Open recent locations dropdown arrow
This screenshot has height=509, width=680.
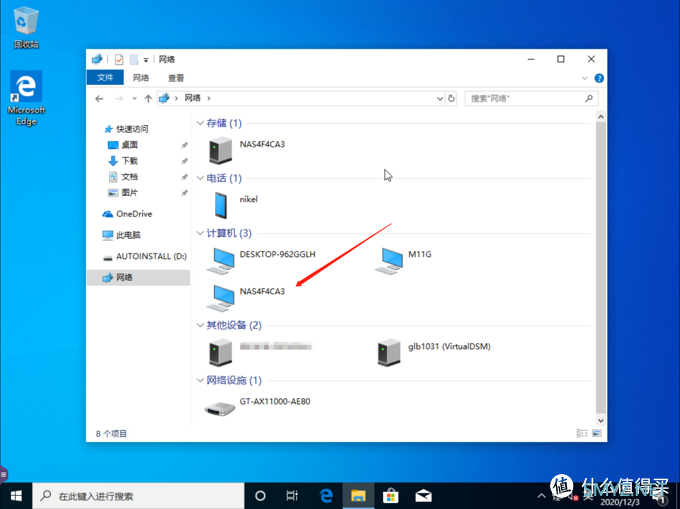pyautogui.click(x=134, y=99)
